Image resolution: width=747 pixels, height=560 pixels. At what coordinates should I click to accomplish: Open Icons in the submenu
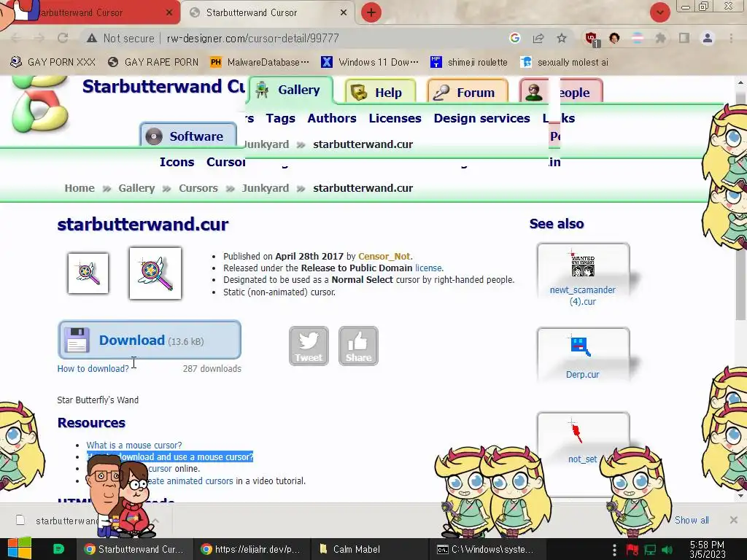177,162
